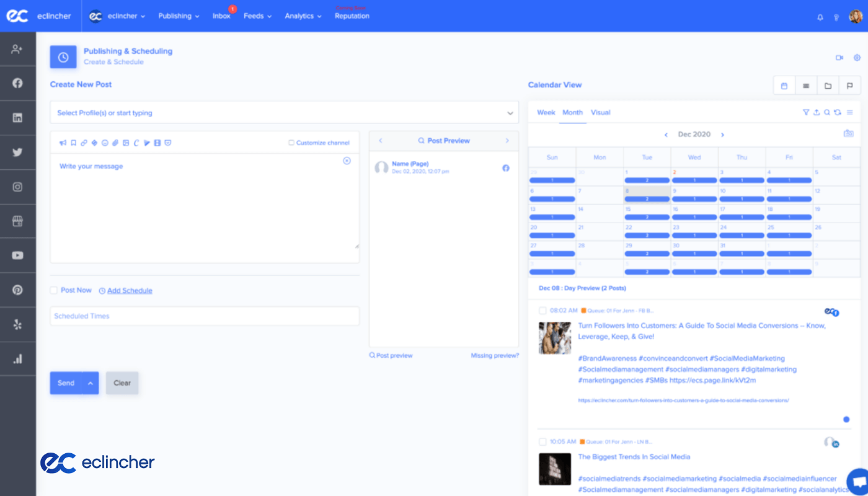Select the 10:05 AM post checkbox
This screenshot has height=496, width=868.
[x=542, y=441]
